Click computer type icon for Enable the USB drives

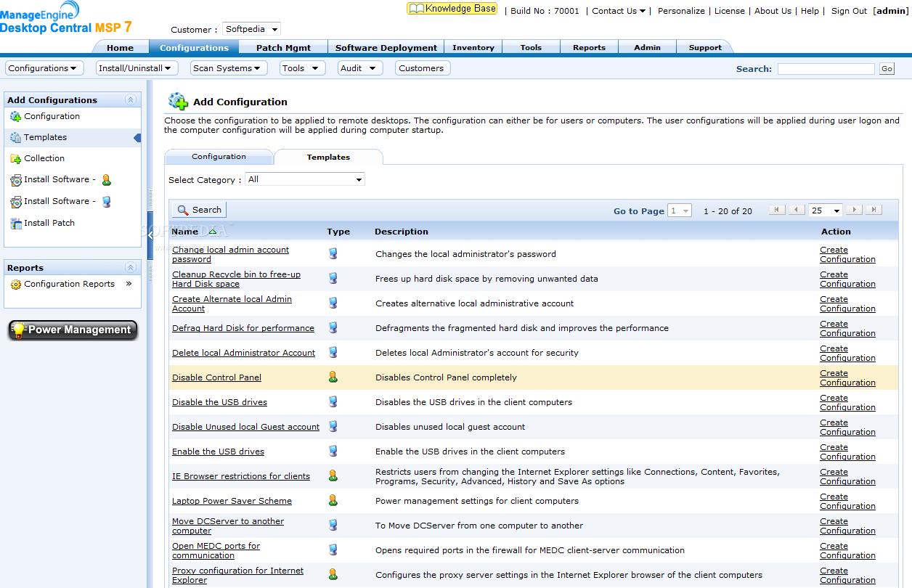tap(333, 452)
